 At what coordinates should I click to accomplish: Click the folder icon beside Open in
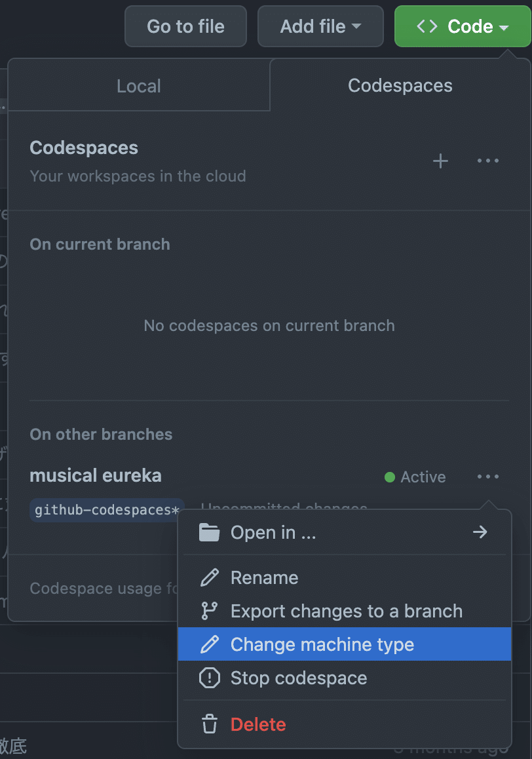click(209, 532)
